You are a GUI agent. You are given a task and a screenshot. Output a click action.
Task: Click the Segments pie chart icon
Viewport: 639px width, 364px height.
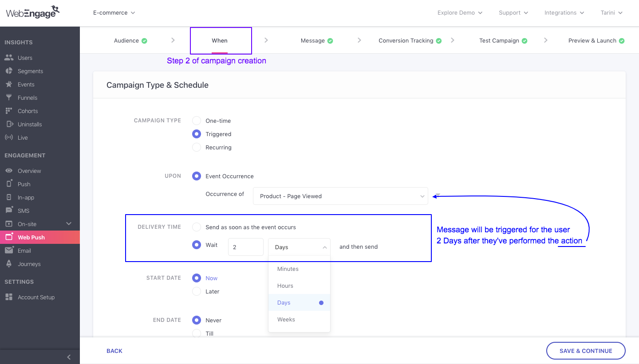(x=9, y=71)
